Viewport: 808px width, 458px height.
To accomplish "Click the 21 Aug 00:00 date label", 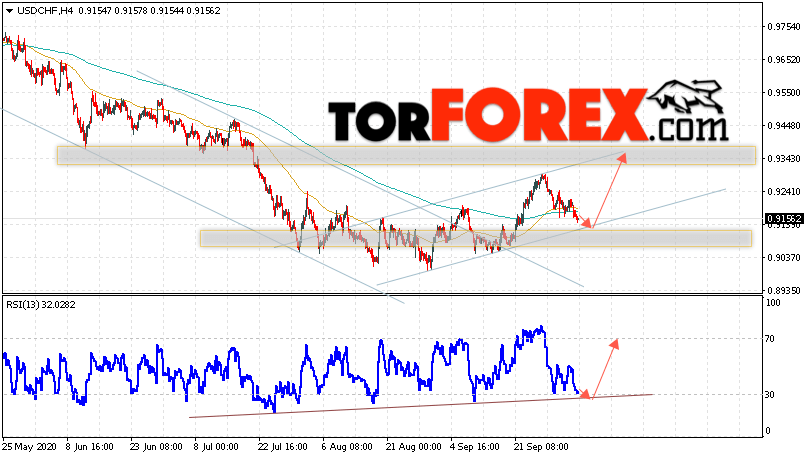I will (x=413, y=447).
